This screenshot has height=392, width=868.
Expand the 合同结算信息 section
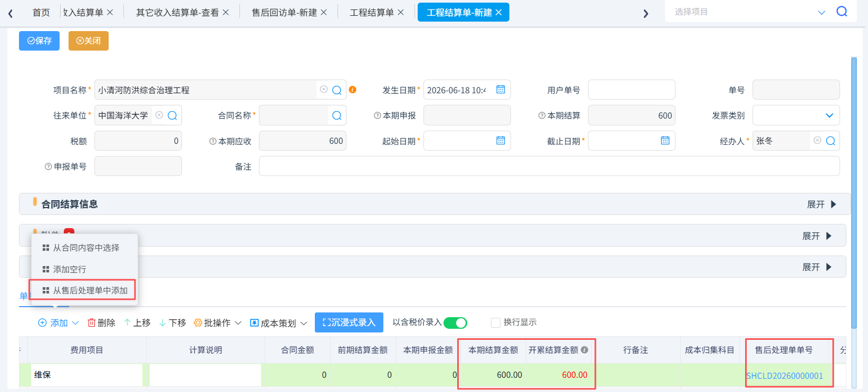(x=822, y=204)
